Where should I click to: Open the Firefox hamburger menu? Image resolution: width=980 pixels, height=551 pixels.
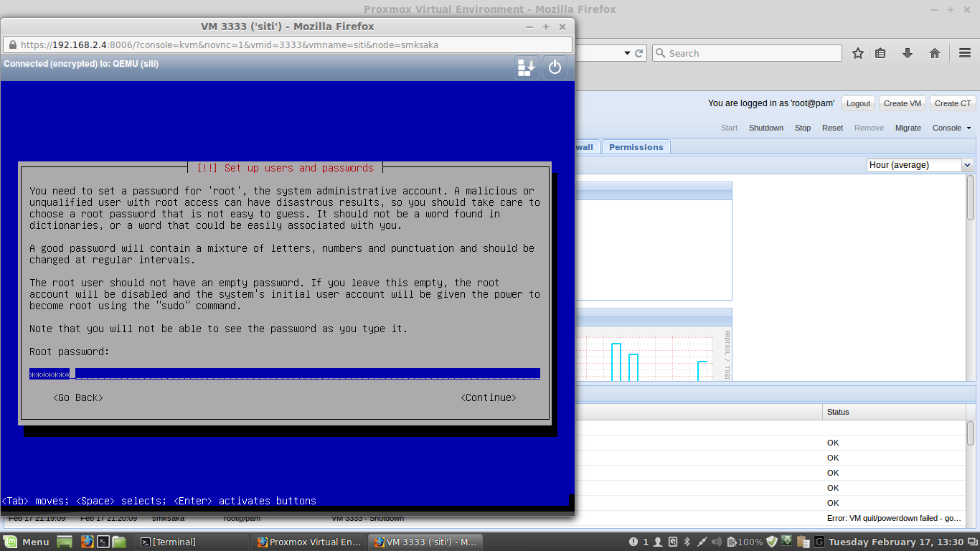[965, 53]
